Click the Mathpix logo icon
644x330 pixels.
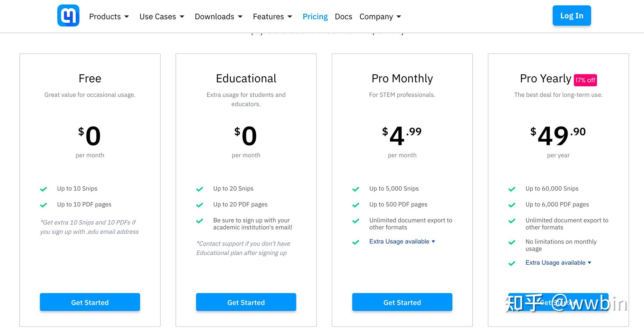pos(68,16)
